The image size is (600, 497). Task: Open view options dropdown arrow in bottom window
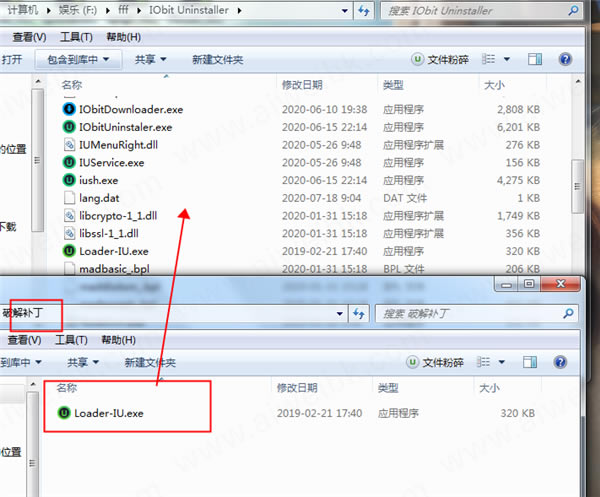[x=502, y=362]
